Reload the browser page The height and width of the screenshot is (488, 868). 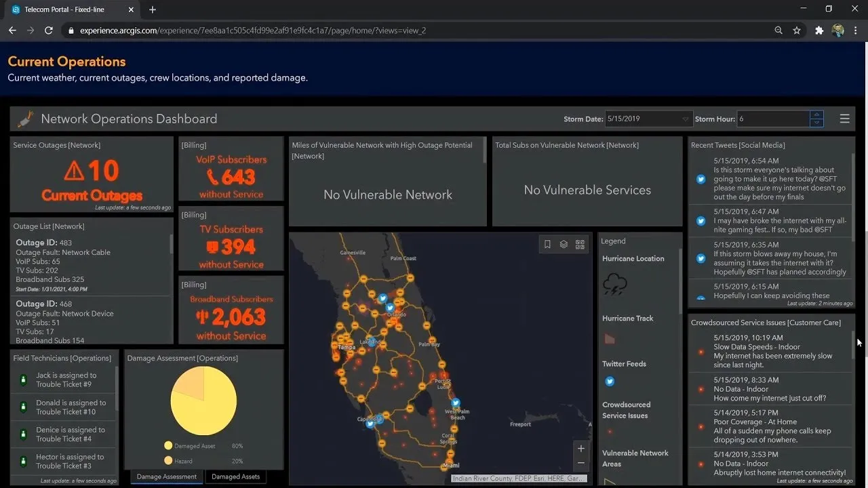coord(48,30)
